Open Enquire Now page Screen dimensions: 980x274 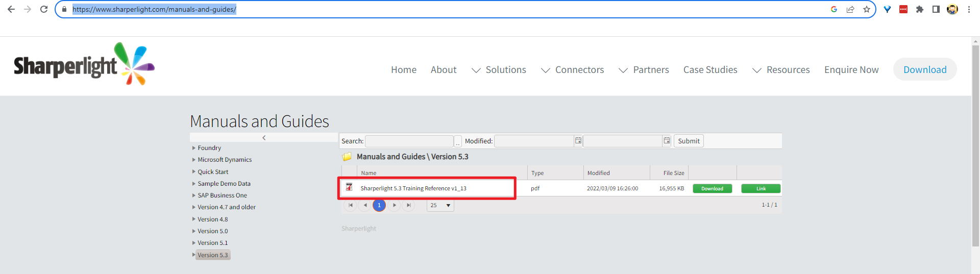coord(851,70)
